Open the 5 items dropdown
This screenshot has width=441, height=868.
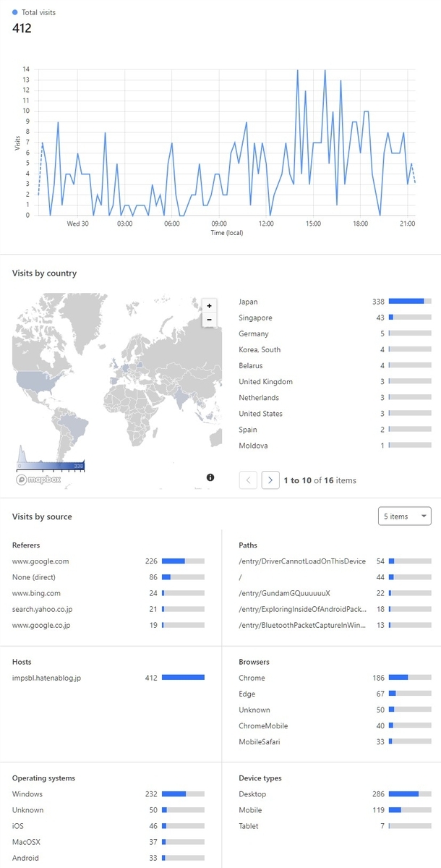tap(405, 516)
